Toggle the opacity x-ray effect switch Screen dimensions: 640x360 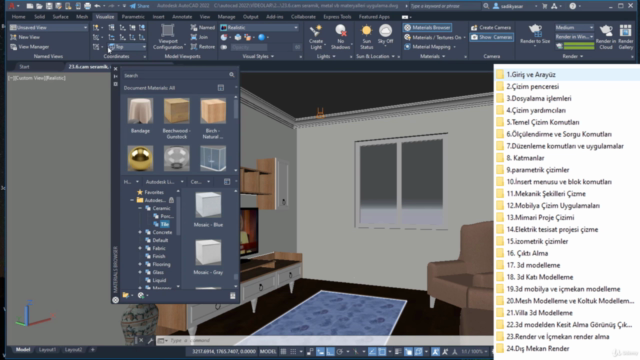click(x=224, y=47)
